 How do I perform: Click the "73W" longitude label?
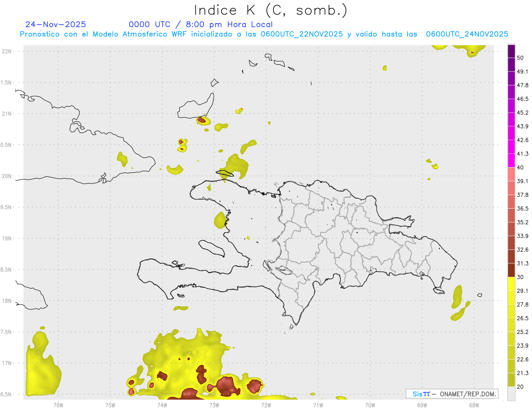click(x=214, y=405)
